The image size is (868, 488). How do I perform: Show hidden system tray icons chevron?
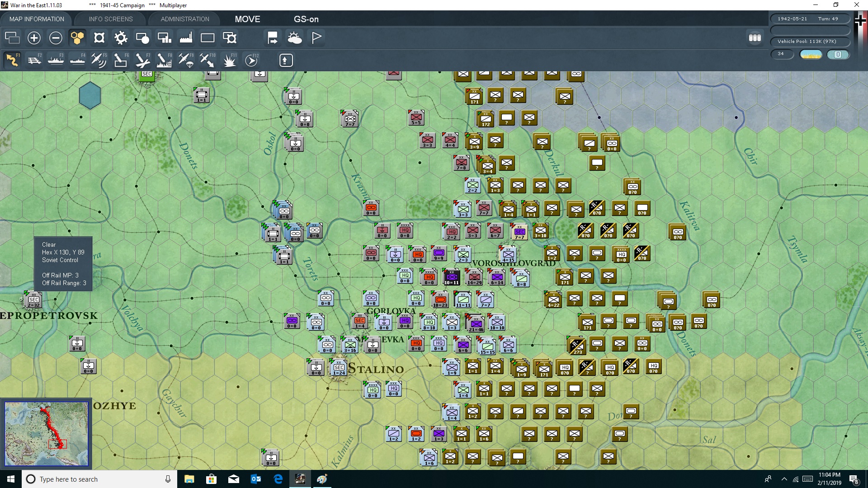pos(784,479)
